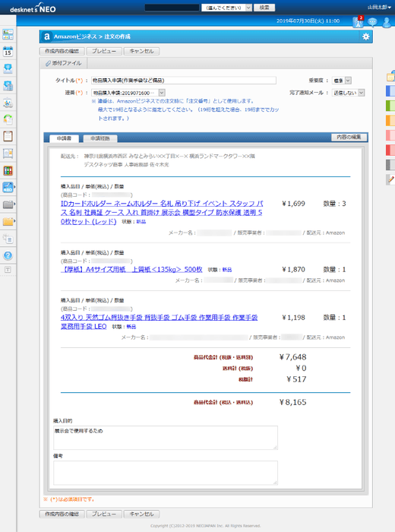This screenshot has width=395, height=532.
Task: Click the bottom キャンセル button
Action: pos(141,514)
